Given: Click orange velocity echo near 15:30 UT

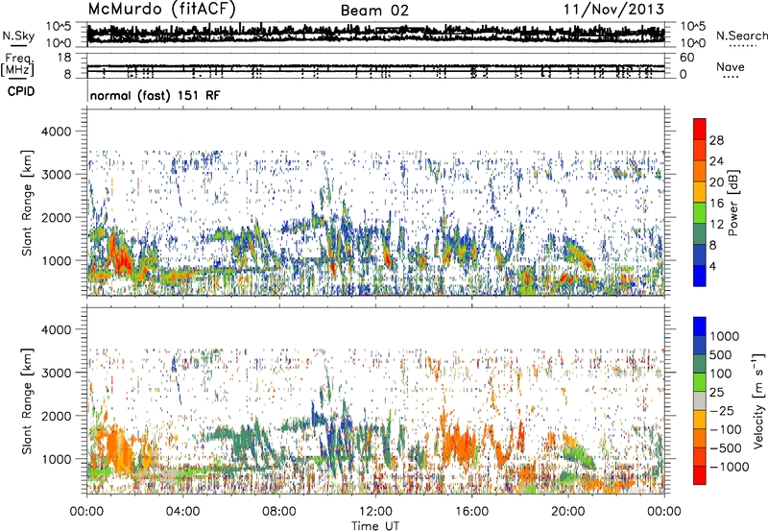Looking at the screenshot, I should pyautogui.click(x=459, y=443).
